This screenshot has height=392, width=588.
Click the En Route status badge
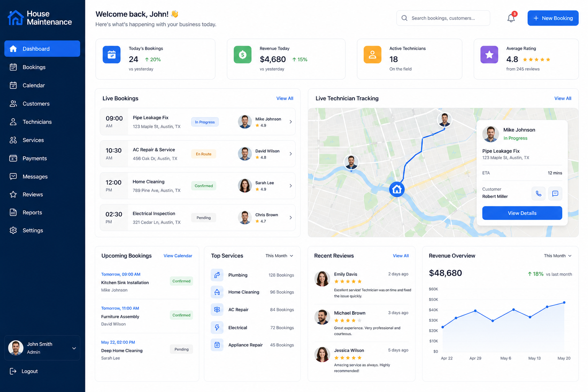(204, 154)
